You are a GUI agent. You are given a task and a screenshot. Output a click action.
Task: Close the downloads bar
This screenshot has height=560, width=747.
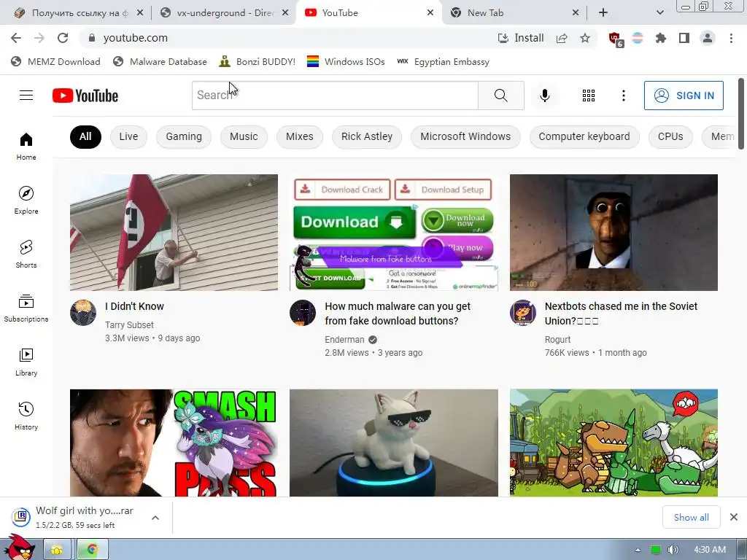pyautogui.click(x=734, y=517)
